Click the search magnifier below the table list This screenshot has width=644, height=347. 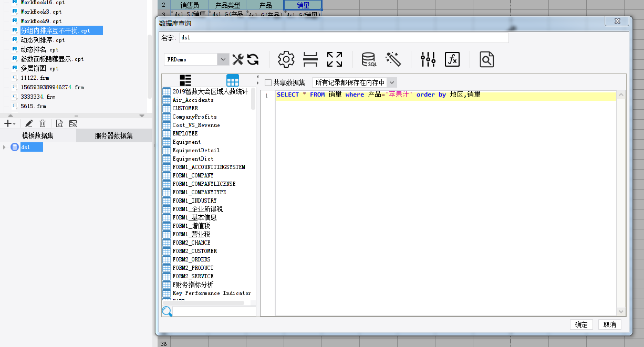pyautogui.click(x=167, y=311)
